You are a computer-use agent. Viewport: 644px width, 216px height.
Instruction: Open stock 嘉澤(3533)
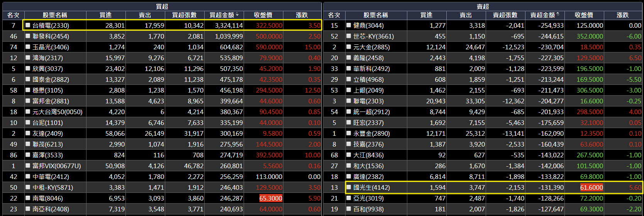[x=47, y=155]
